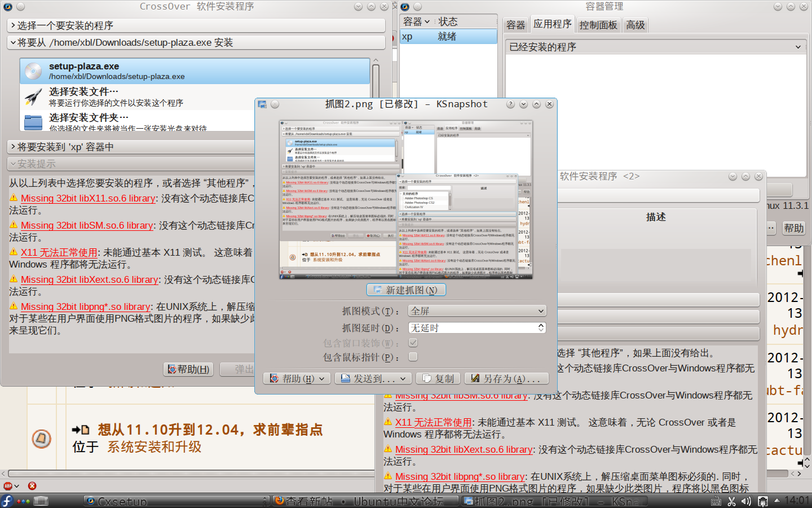812x508 pixels.
Task: Switch to Cxsetup taskbar entry
Action: (x=176, y=501)
